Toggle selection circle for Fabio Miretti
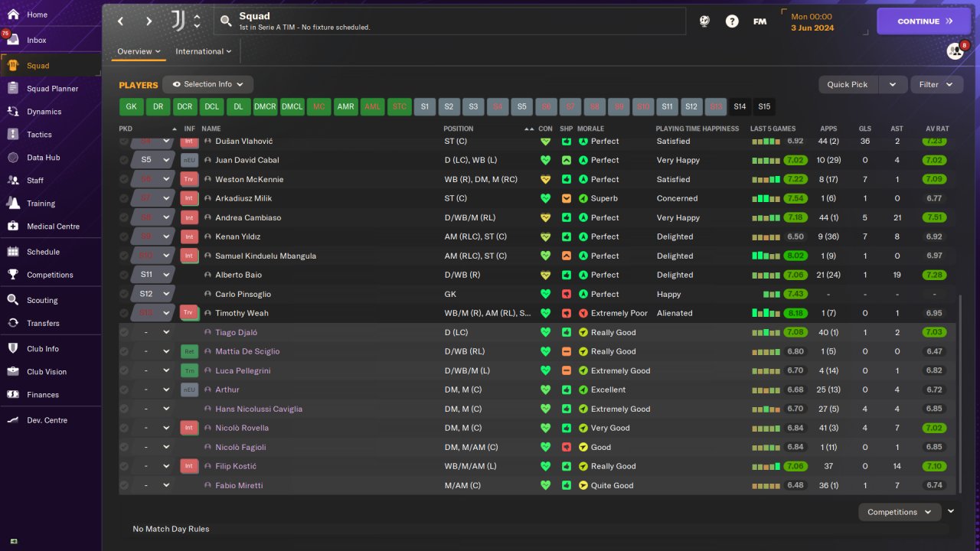The image size is (980, 551). (124, 485)
